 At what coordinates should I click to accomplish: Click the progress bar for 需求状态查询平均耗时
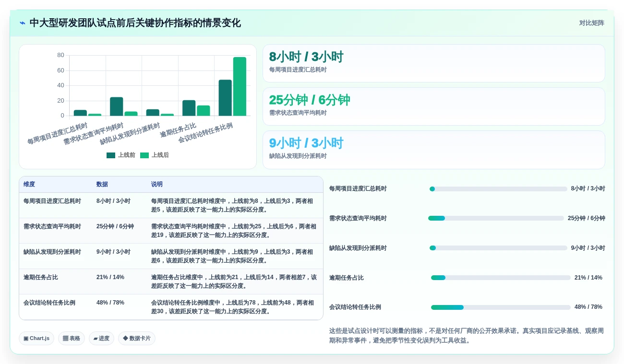496,218
